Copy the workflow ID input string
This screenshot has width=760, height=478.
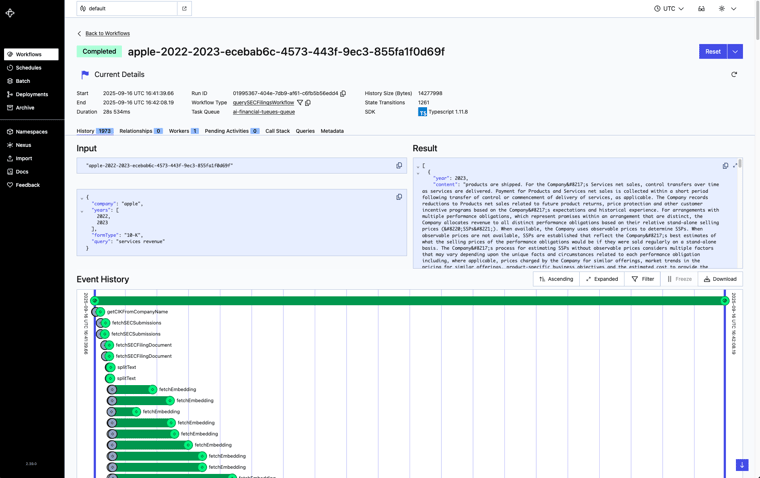point(399,166)
